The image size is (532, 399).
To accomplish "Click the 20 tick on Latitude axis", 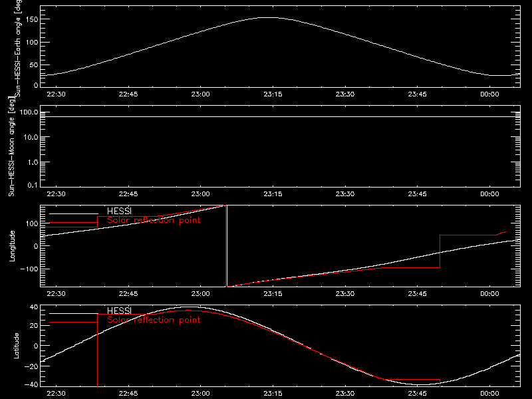I will [34, 326].
